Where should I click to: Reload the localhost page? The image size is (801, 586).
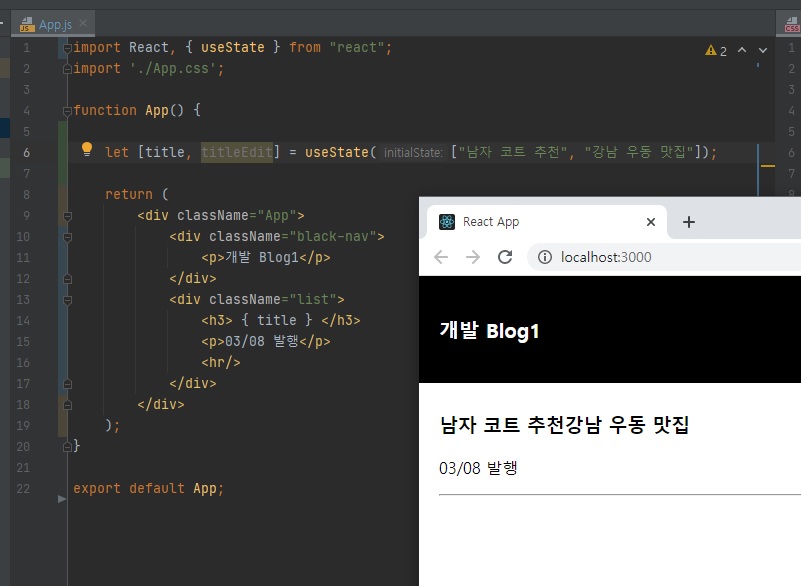tap(505, 257)
